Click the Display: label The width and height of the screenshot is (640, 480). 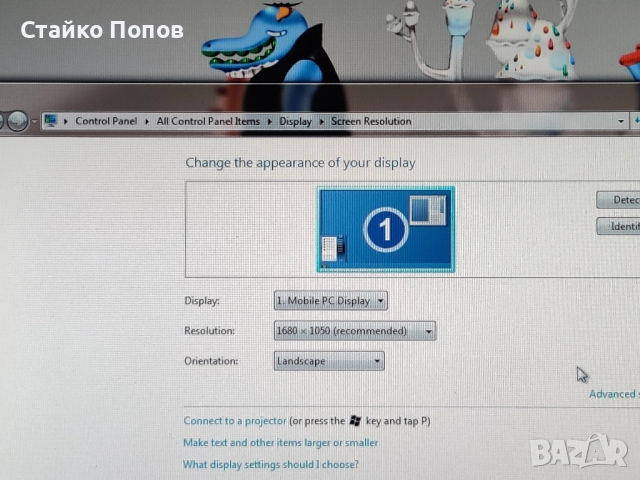202,301
